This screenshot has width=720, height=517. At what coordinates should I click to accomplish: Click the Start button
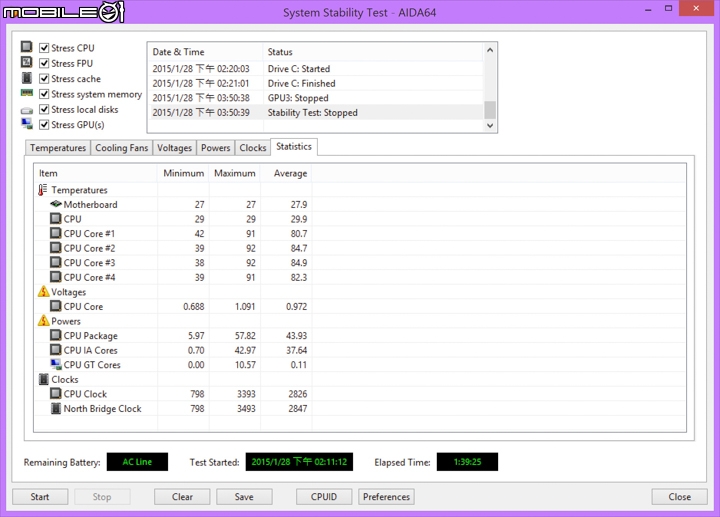40,497
